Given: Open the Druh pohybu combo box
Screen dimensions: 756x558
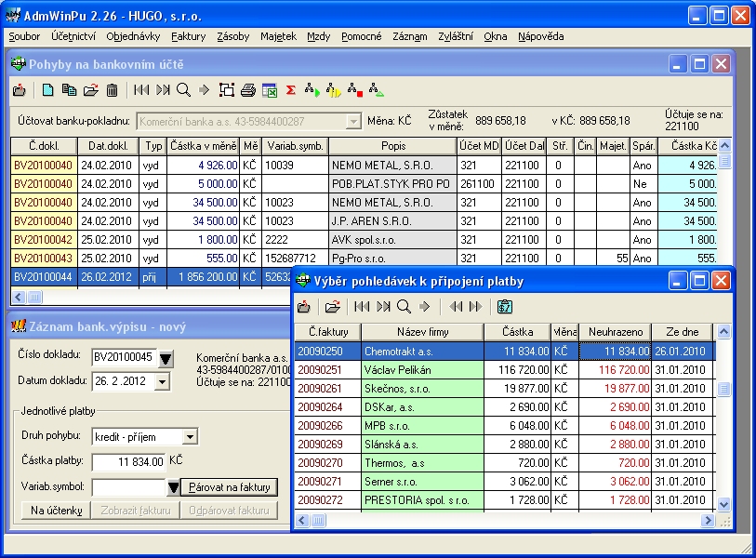Looking at the screenshot, I should 191,437.
